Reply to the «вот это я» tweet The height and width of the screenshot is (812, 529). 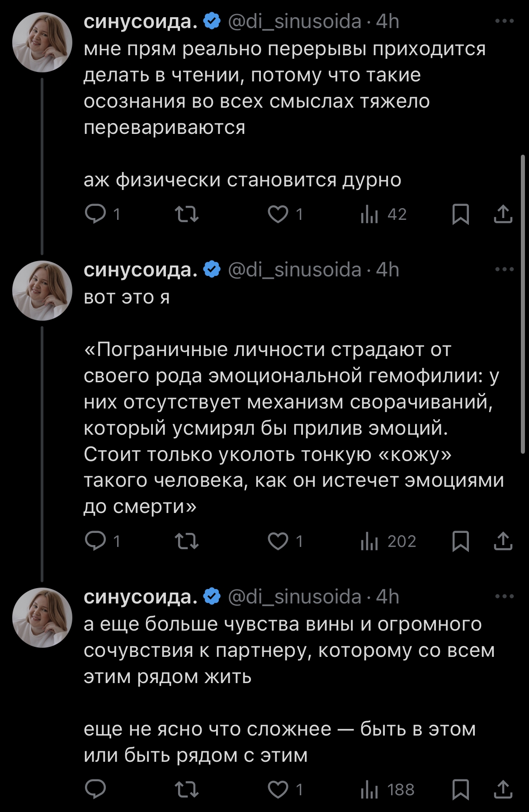click(96, 541)
